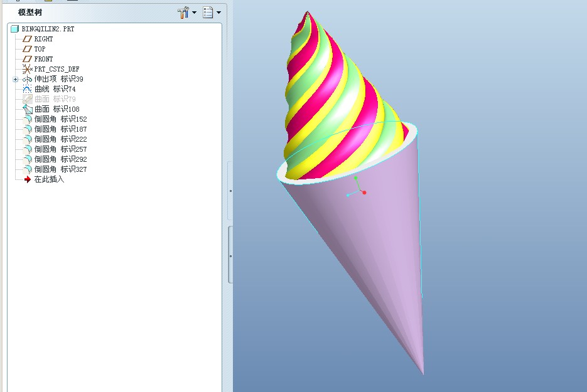Click the suppressed 曲面 标识79 icon

click(28, 99)
